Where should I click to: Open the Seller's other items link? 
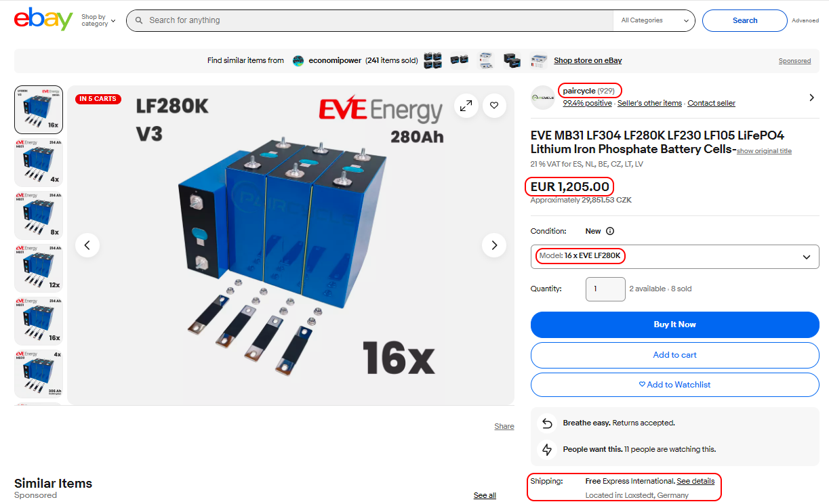tap(649, 103)
